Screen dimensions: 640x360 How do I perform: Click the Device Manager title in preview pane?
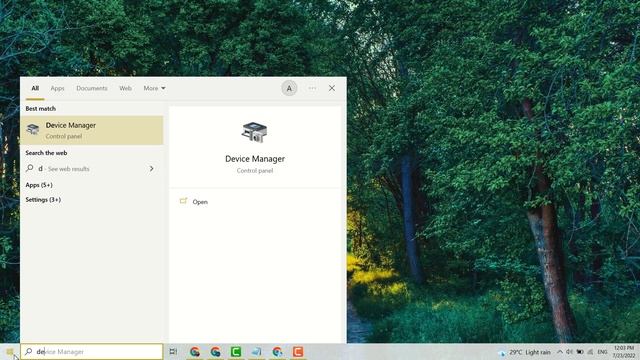tap(255, 159)
